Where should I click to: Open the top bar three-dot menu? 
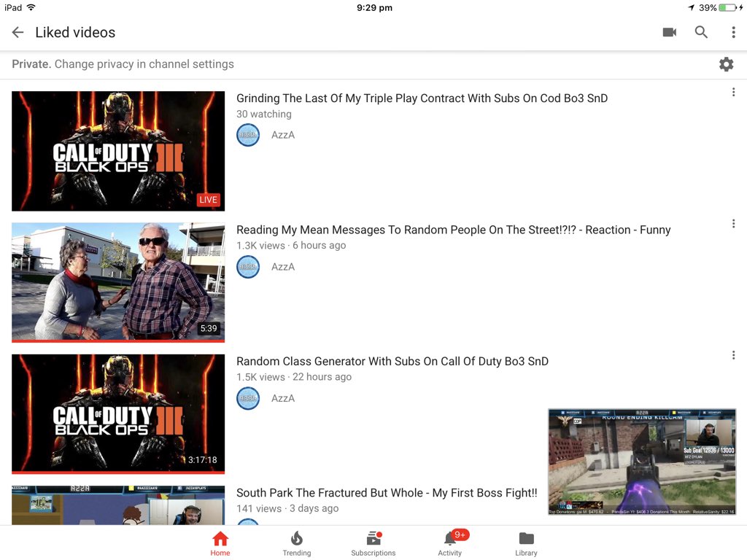point(733,32)
